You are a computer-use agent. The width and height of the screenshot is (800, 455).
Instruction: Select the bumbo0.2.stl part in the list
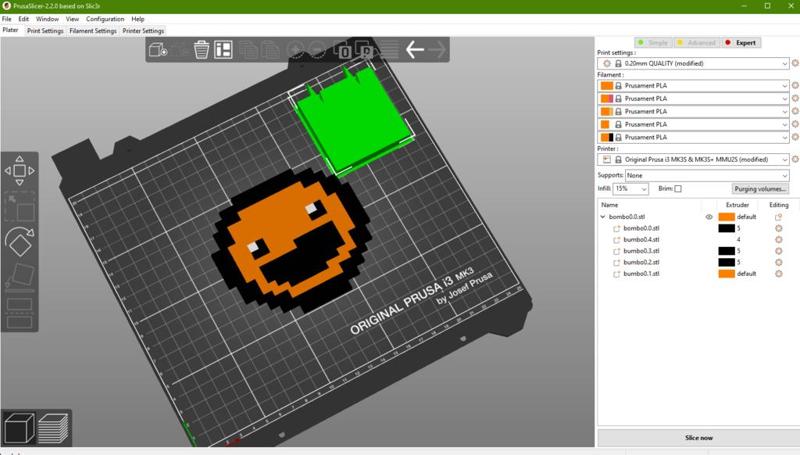(641, 262)
